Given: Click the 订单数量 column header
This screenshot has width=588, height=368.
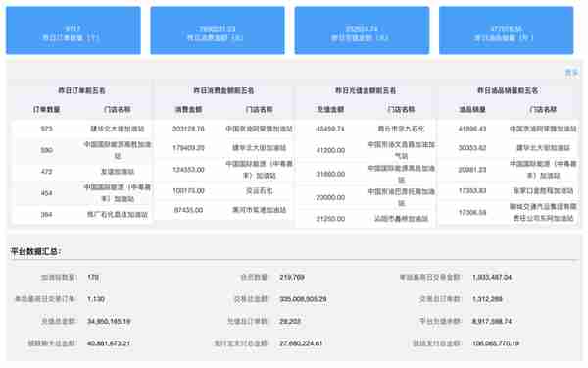Looking at the screenshot, I should pyautogui.click(x=46, y=109).
